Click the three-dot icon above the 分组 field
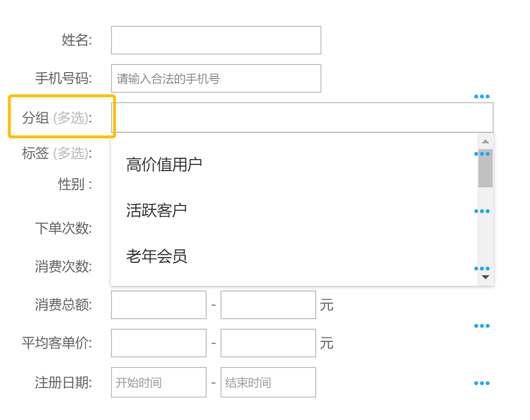 (x=482, y=97)
